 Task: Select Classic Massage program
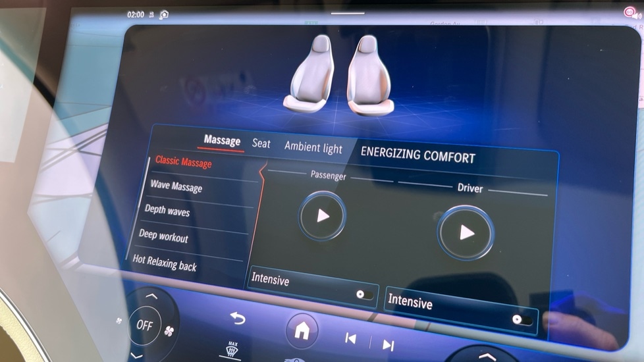tap(184, 162)
